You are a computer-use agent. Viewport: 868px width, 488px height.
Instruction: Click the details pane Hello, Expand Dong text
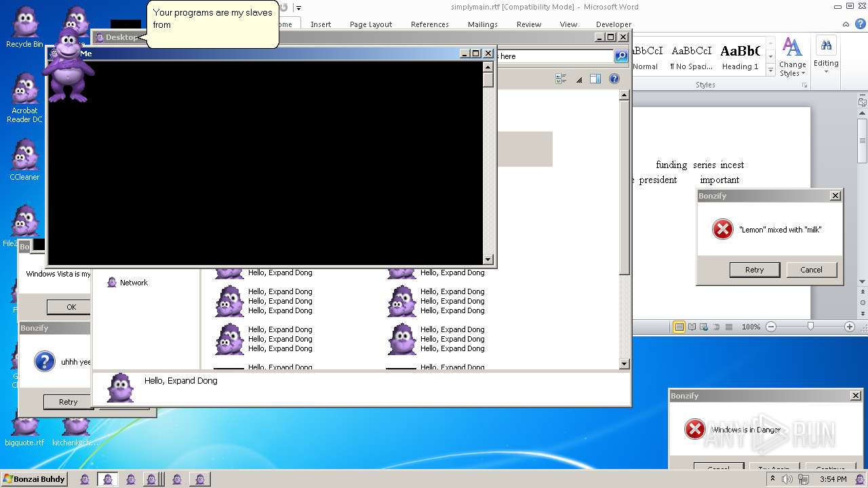click(x=181, y=381)
